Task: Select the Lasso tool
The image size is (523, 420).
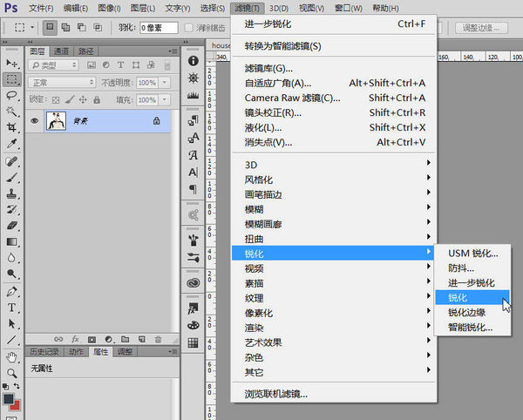Action: [11, 95]
